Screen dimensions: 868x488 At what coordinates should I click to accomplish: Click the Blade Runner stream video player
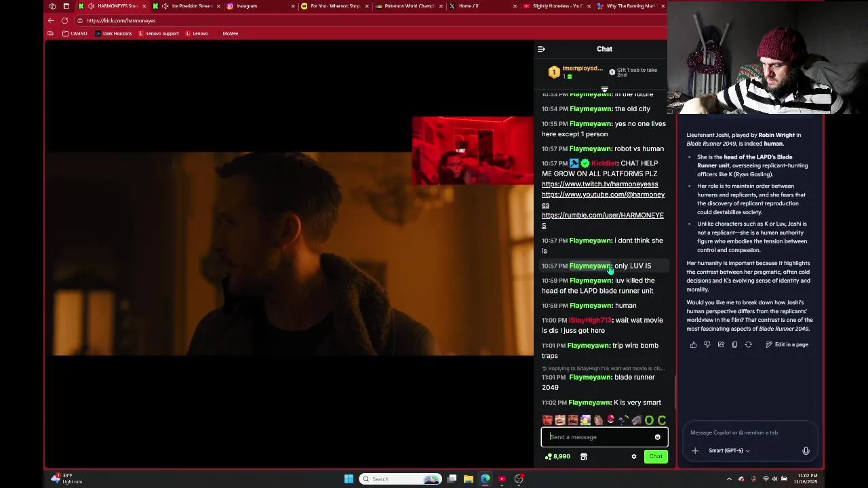[x=290, y=254]
